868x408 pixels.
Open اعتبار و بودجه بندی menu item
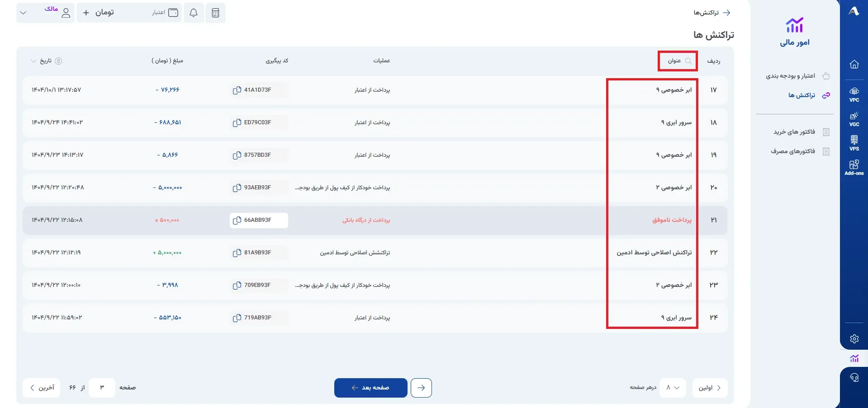[x=797, y=76]
